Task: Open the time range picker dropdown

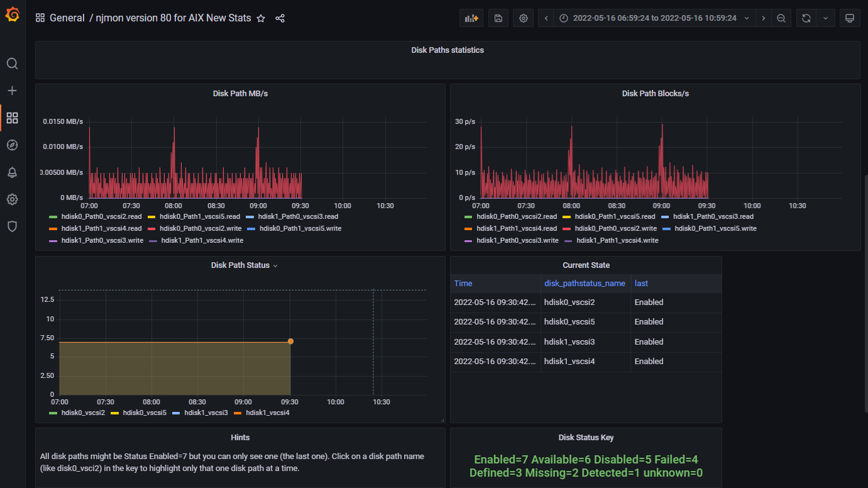Action: pos(654,18)
